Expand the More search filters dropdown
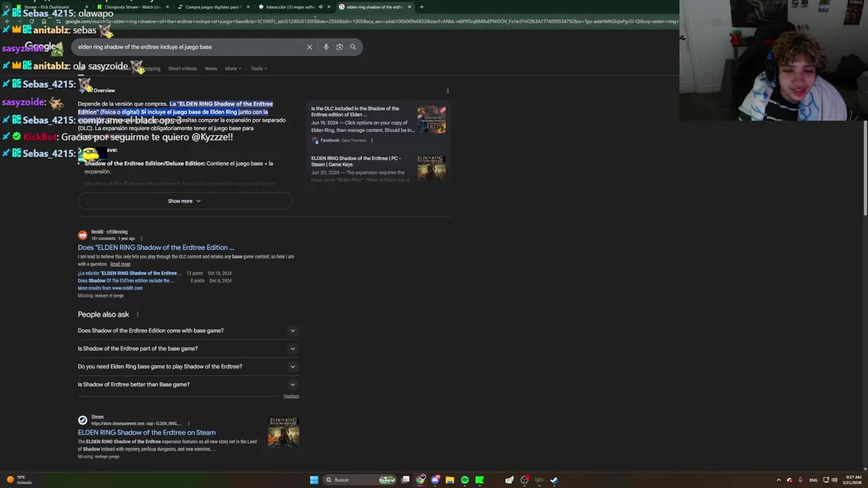Screen dimensions: 868x488 (x=233, y=68)
